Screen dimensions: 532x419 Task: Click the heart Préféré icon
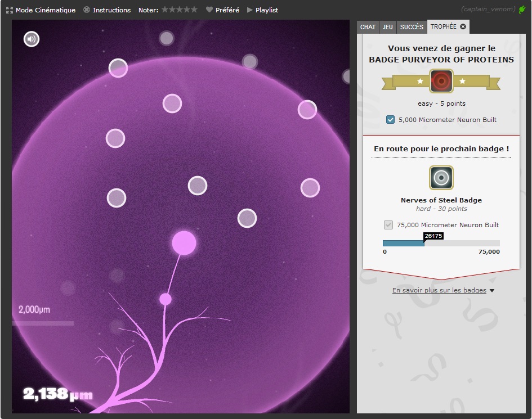click(209, 10)
